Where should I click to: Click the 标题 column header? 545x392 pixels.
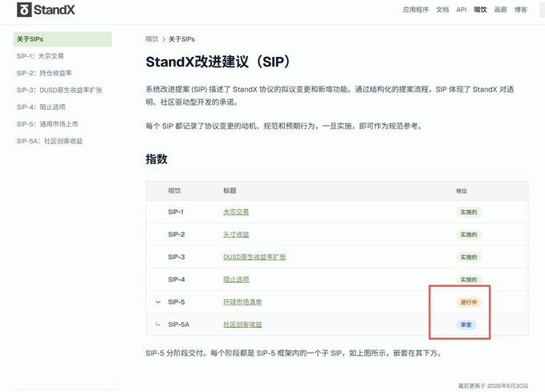pos(230,191)
